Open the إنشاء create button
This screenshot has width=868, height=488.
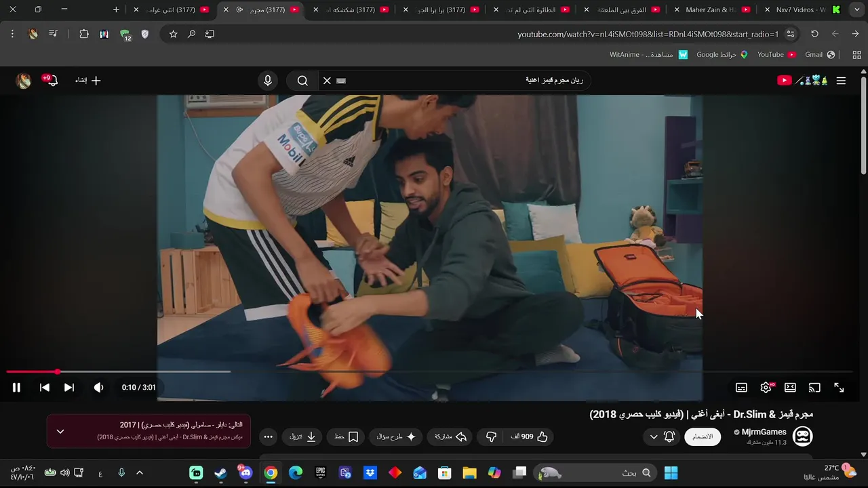coord(88,81)
